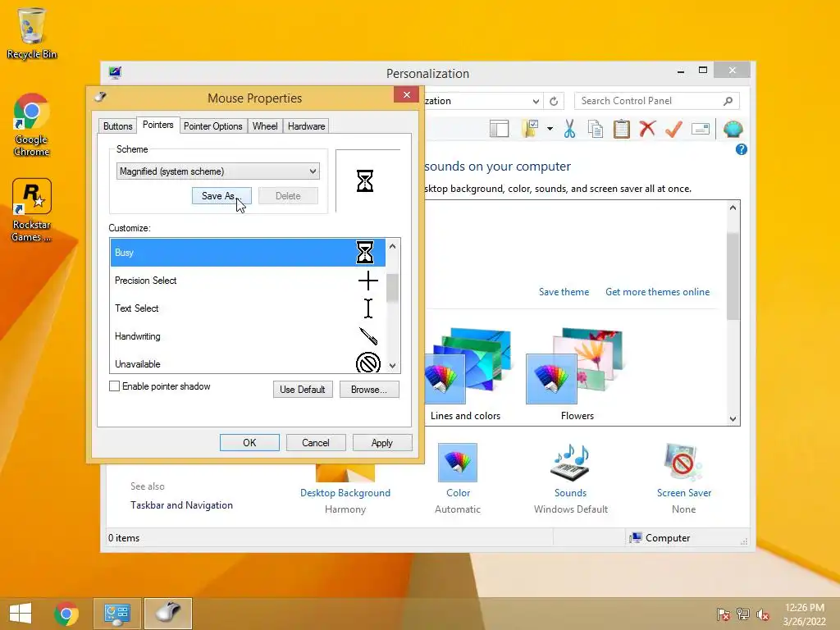Click the shell globe icon in toolbar

coord(733,129)
